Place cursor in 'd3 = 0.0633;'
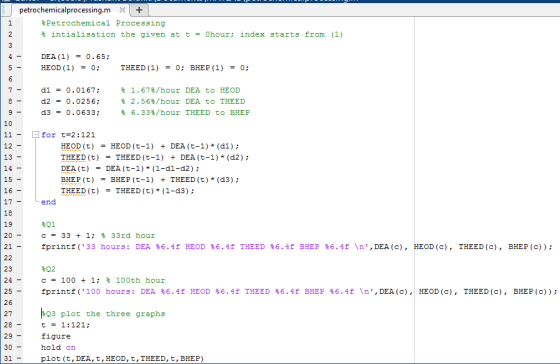The image size is (560, 364). [x=70, y=112]
